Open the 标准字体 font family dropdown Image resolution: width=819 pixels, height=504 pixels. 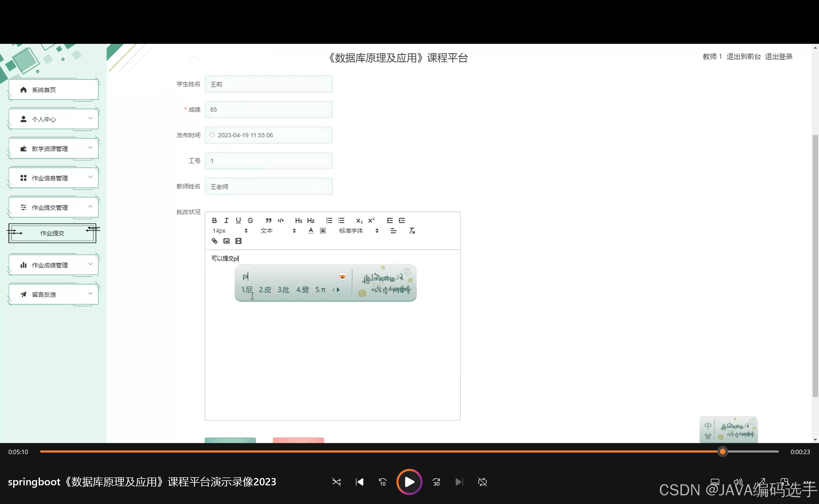pyautogui.click(x=359, y=231)
